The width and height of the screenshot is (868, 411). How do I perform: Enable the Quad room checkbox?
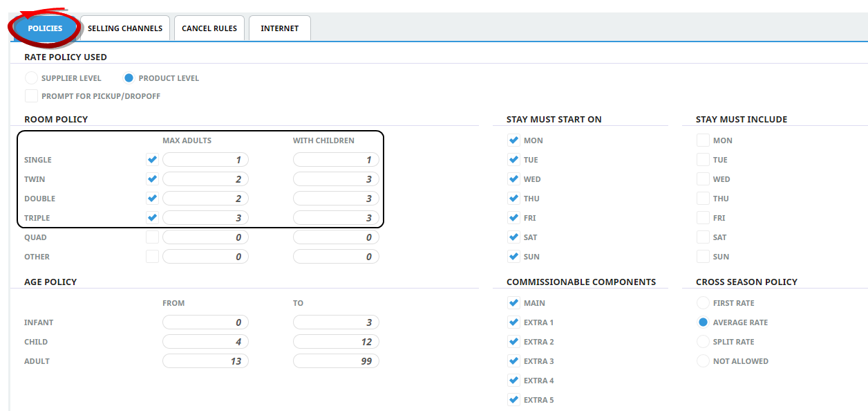(152, 237)
